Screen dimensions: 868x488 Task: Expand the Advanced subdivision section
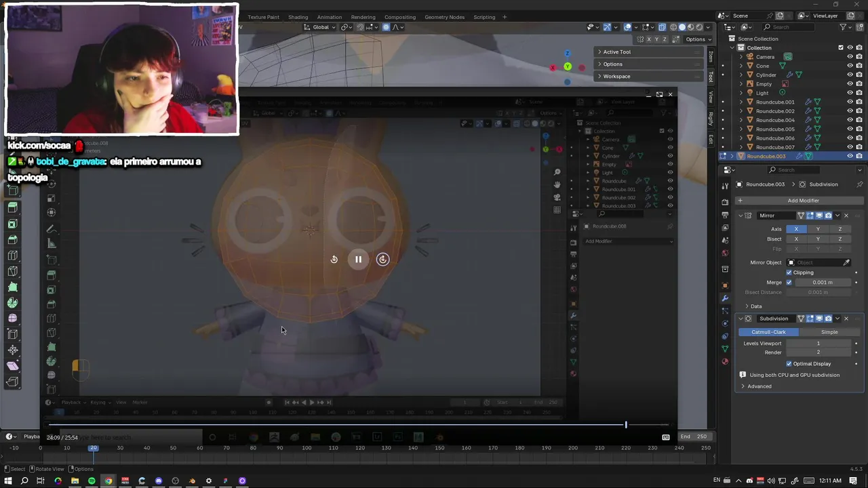coord(755,386)
